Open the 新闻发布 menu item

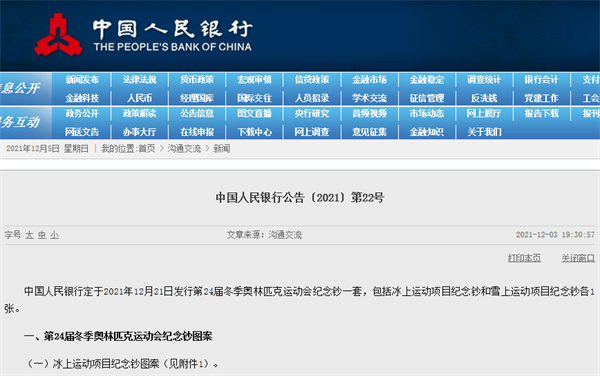tap(82, 80)
